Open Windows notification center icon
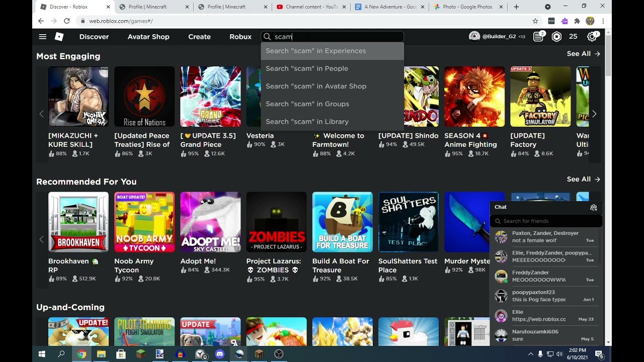 (x=599, y=354)
